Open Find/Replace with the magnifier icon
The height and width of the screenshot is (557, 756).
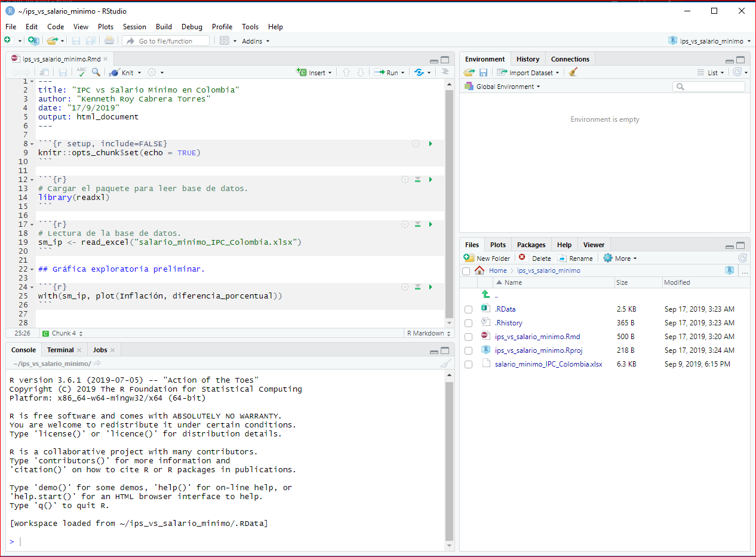pyautogui.click(x=96, y=72)
